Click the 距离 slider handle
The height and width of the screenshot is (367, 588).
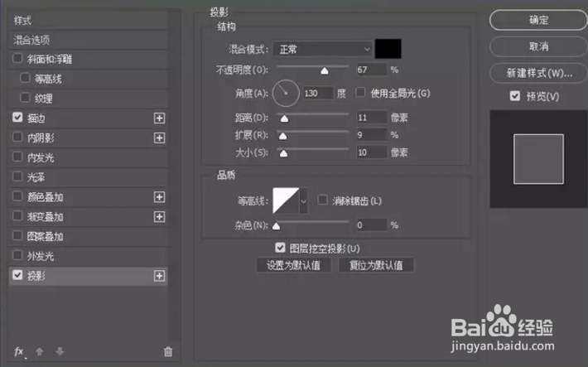[x=285, y=118]
